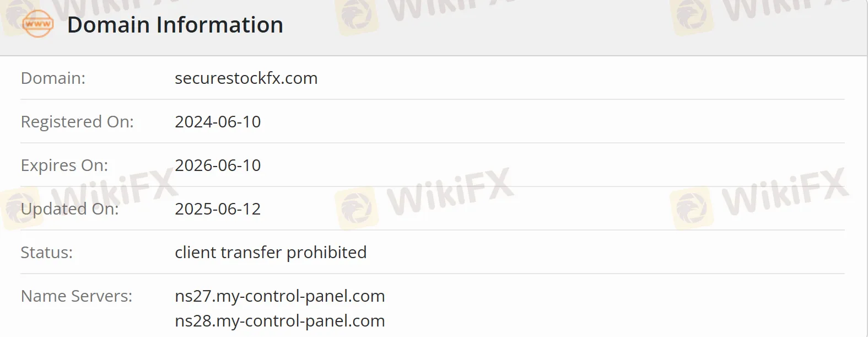Click the Status field label
Viewport: 868px width, 337px height.
[x=47, y=253]
